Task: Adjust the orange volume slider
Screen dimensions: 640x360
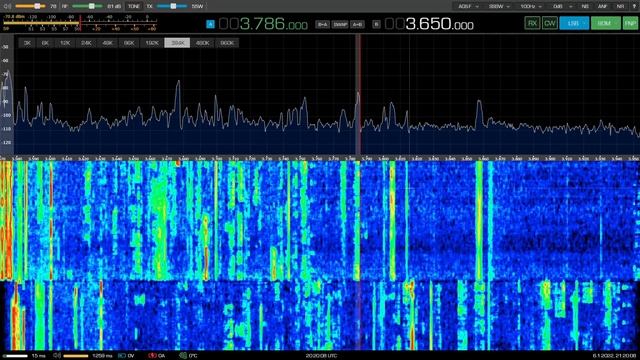Action: 31,6
